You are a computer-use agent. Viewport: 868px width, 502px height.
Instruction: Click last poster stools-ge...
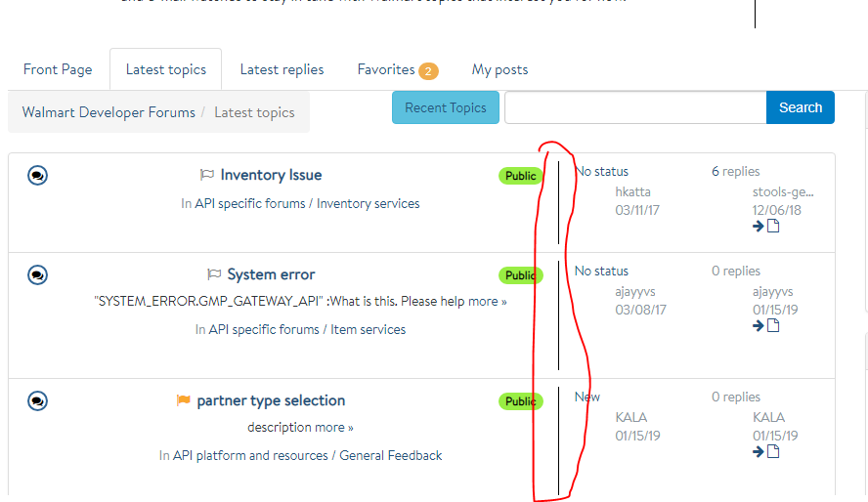click(783, 192)
